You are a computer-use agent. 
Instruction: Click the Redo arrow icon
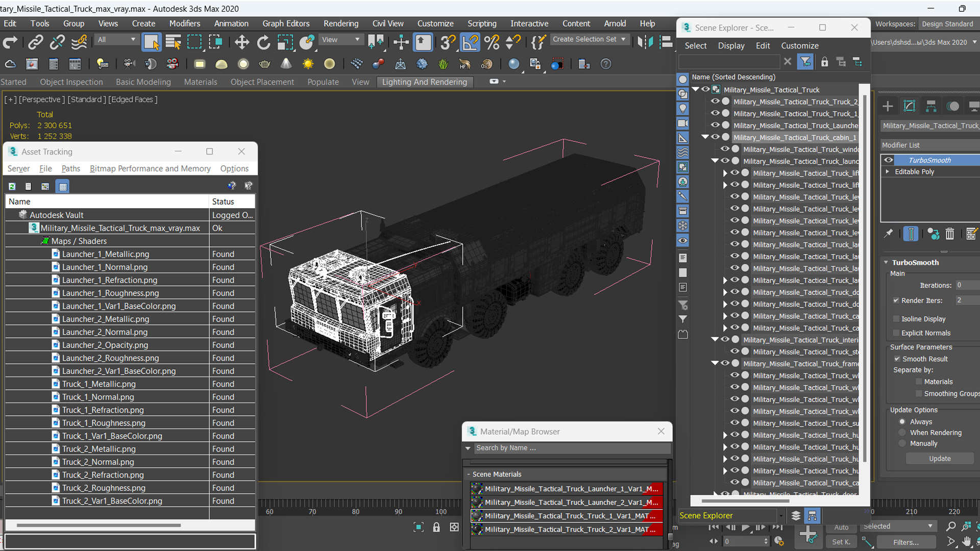click(10, 42)
